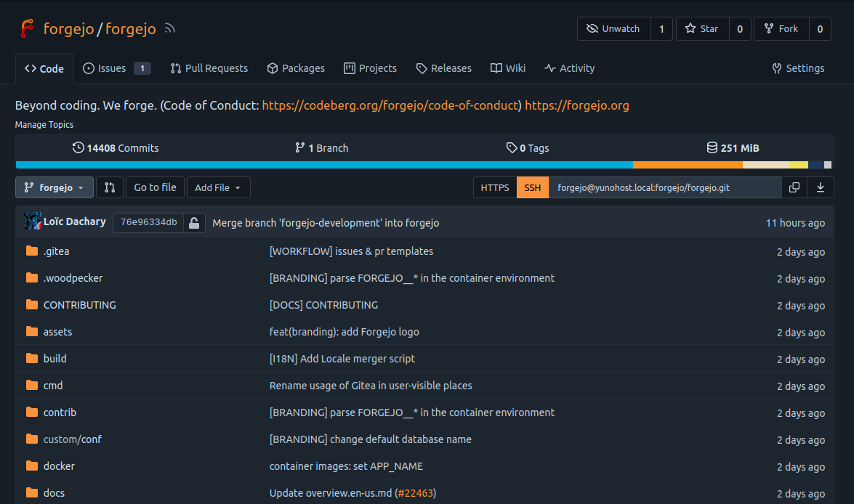Viewport: 854px width, 504px height.
Task: Open the code-of-conduct link
Action: [x=391, y=105]
